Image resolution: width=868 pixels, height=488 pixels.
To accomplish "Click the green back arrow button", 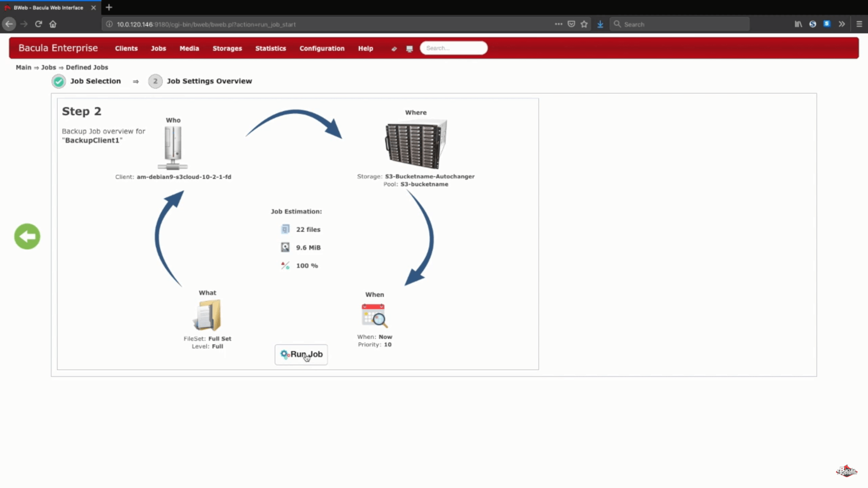I will [x=27, y=236].
